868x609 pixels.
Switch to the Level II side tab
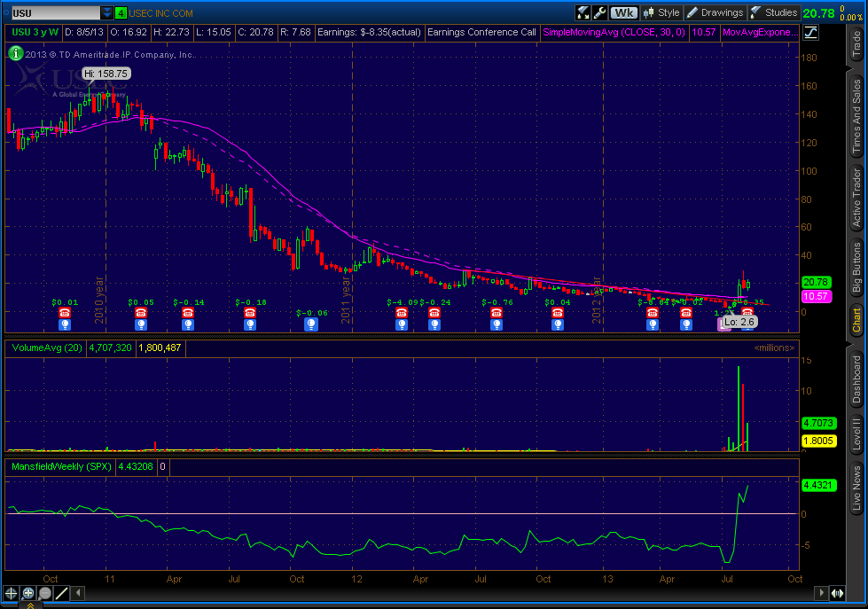point(856,431)
